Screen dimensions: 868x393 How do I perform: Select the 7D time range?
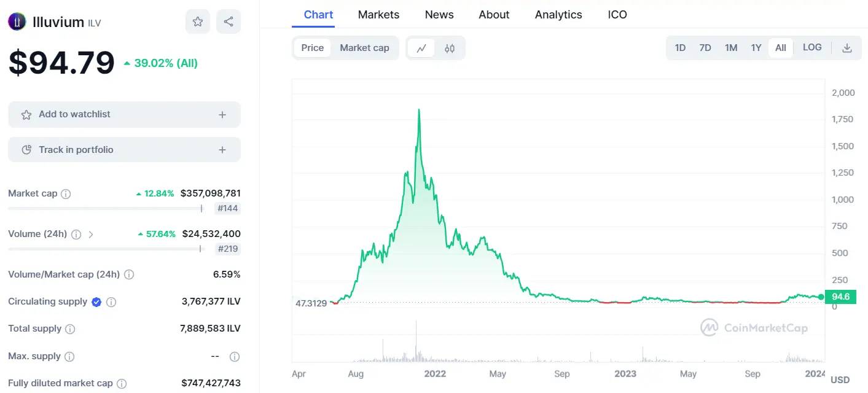pos(705,48)
